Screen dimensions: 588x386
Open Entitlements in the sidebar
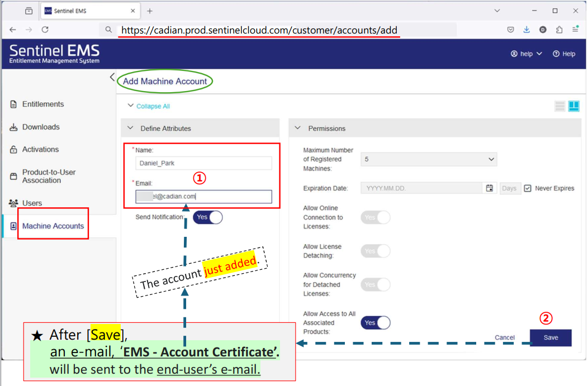42,104
